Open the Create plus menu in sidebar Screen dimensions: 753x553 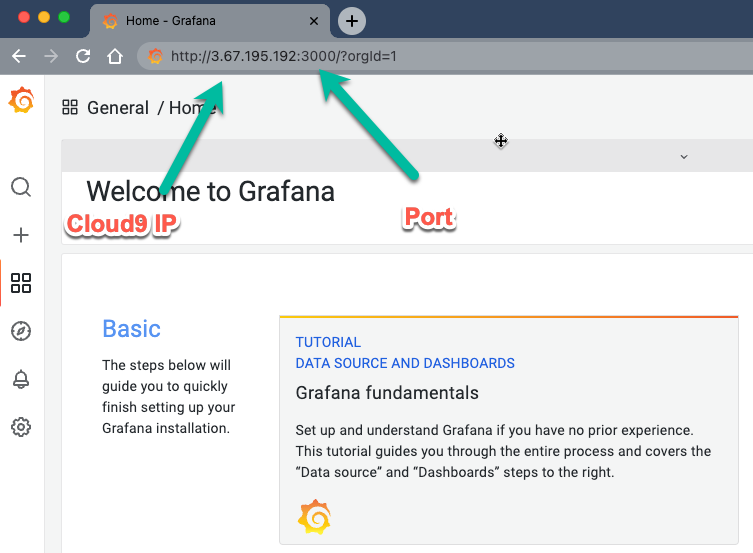coord(21,235)
